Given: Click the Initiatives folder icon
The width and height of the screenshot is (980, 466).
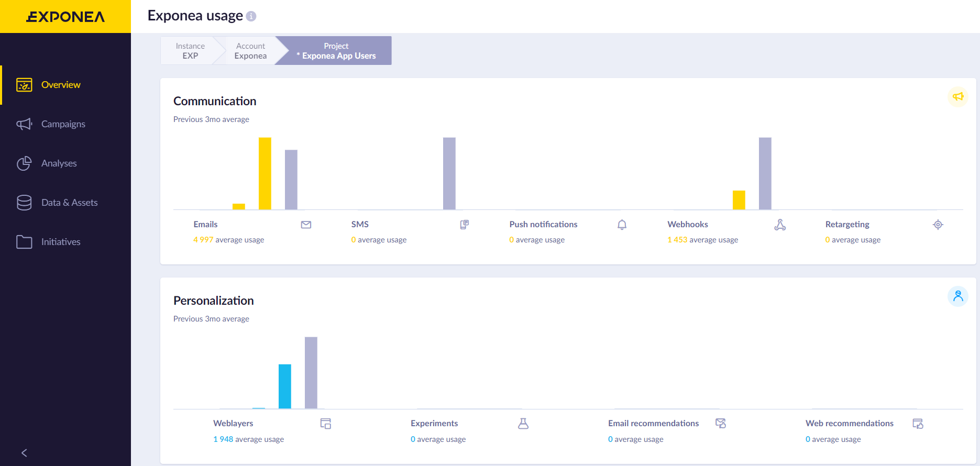Looking at the screenshot, I should pos(24,242).
